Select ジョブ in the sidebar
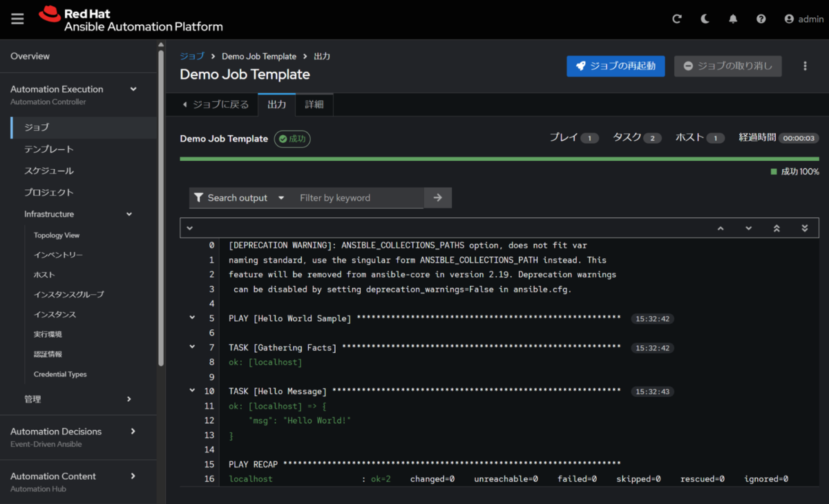829x504 pixels. coord(84,127)
